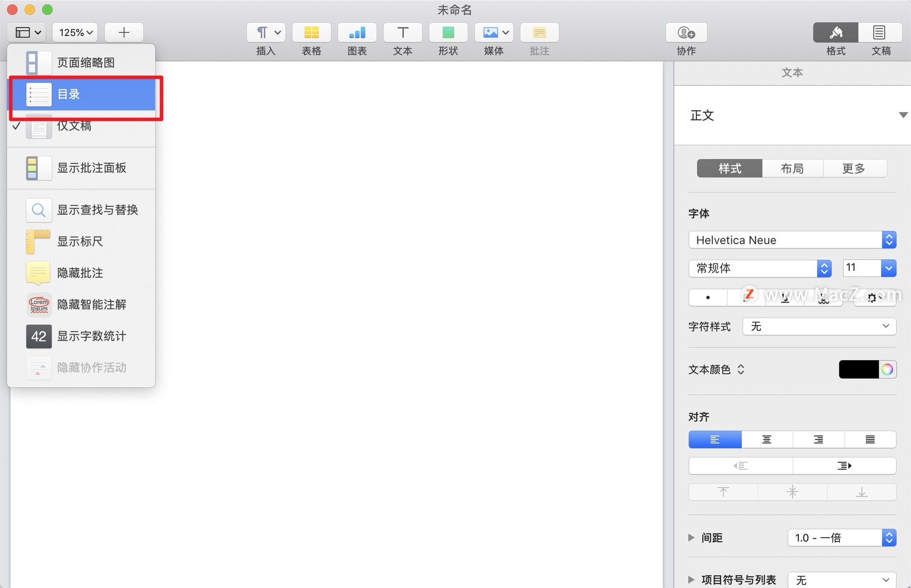Toggle bold text style button
The image size is (911, 588).
click(x=708, y=297)
